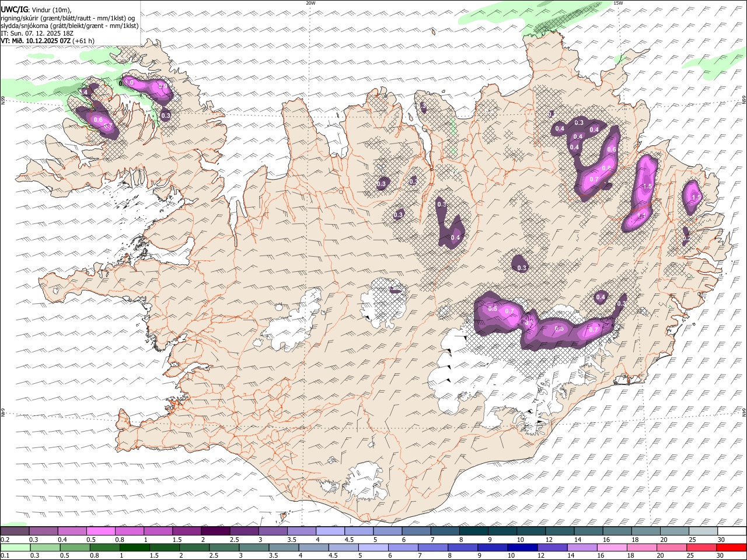Click the "UWC/IG: Vindur (10m)," title text
Viewport: 747px width, 560px height.
click(x=36, y=10)
